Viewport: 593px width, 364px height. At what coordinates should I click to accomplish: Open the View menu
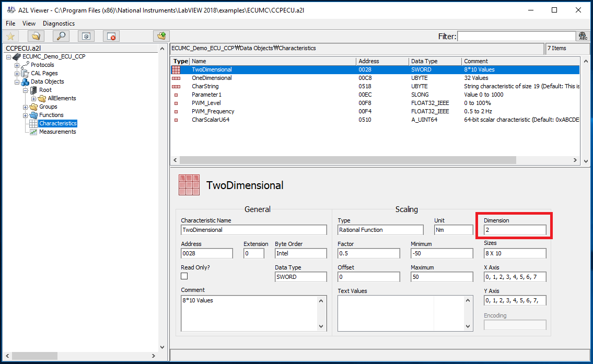coord(29,24)
